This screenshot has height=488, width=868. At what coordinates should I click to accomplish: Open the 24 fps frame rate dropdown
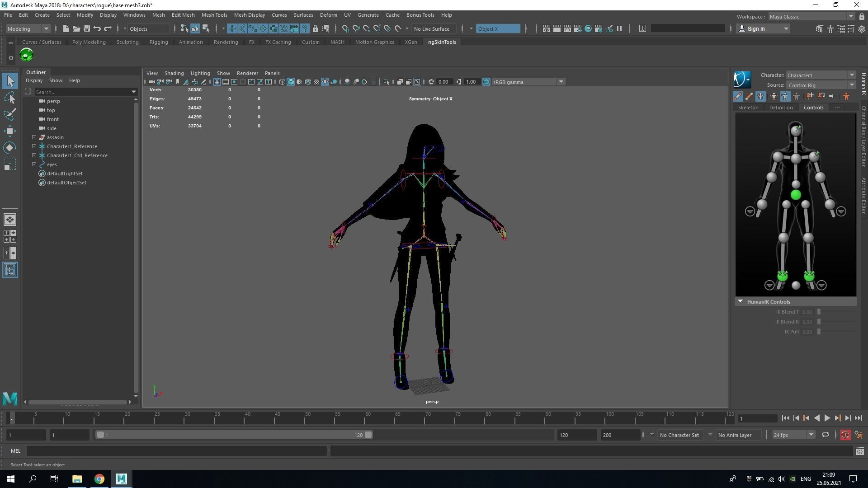pyautogui.click(x=793, y=435)
